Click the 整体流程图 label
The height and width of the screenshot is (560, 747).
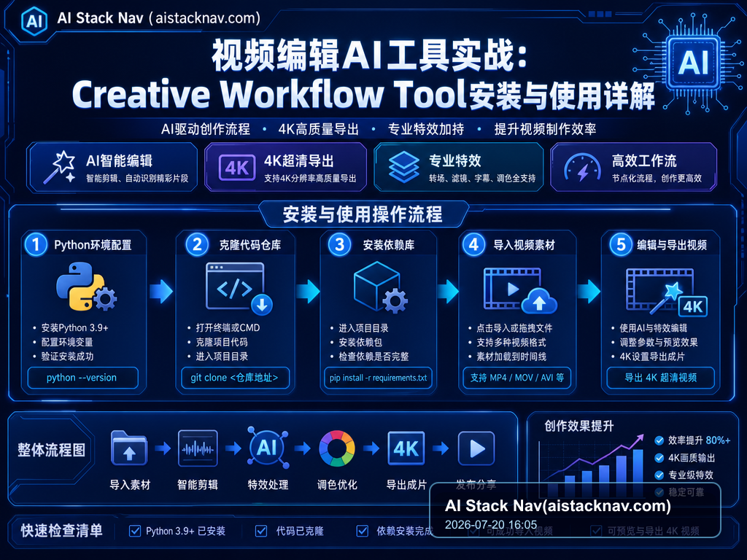(52, 450)
